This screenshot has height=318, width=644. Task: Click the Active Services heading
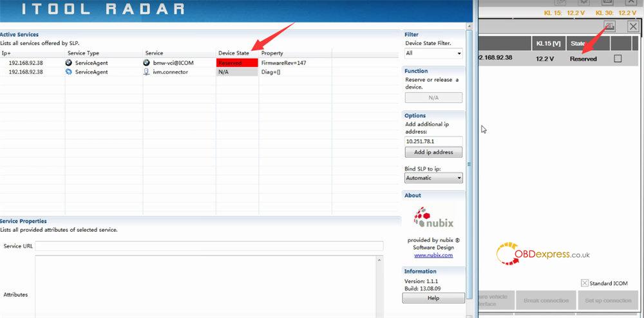pos(19,35)
